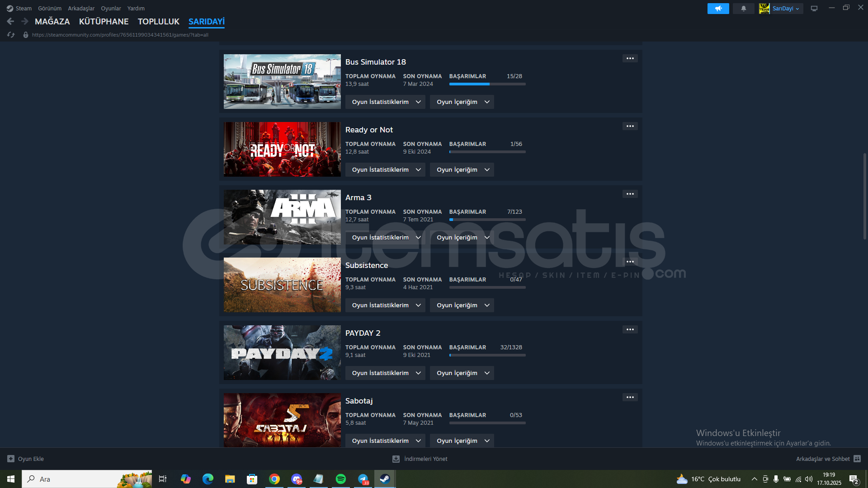Expand Oyun İstatistiklerim for PAYDAY 2
The image size is (868, 488).
(385, 373)
